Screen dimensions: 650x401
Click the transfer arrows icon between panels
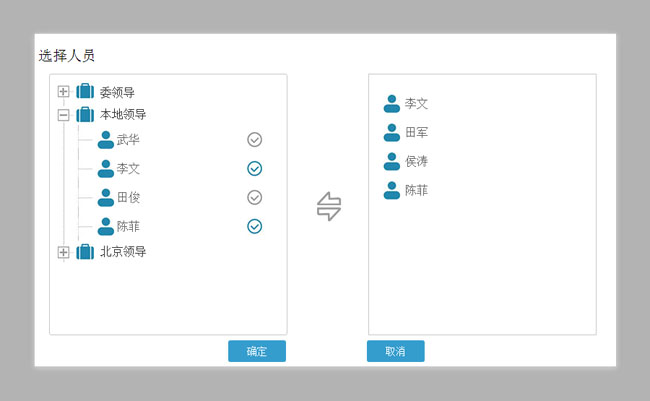[329, 207]
